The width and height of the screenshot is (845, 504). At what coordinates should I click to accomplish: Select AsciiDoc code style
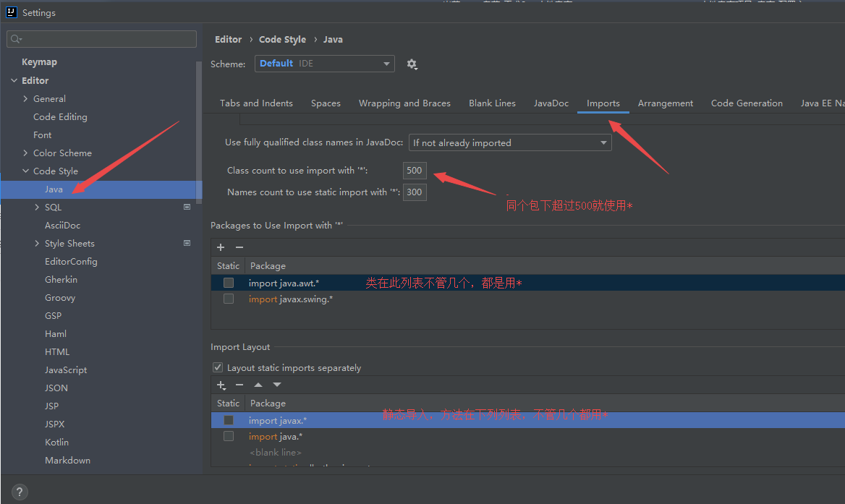tap(62, 225)
